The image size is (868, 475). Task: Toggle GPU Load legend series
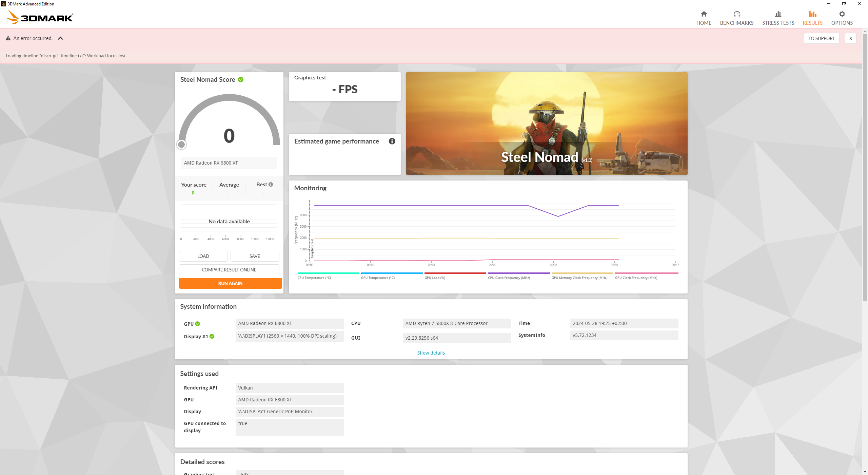pos(435,278)
